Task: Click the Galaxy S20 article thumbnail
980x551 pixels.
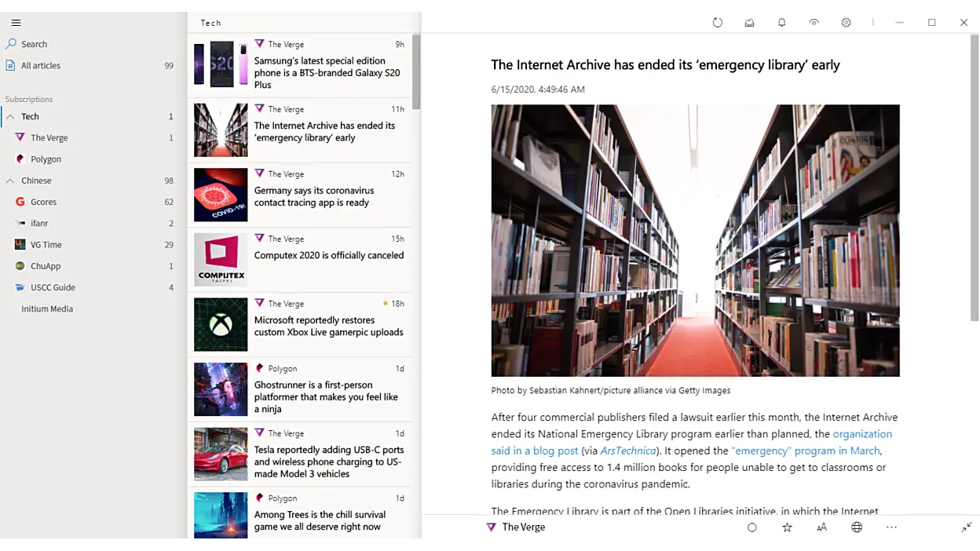Action: 221,65
